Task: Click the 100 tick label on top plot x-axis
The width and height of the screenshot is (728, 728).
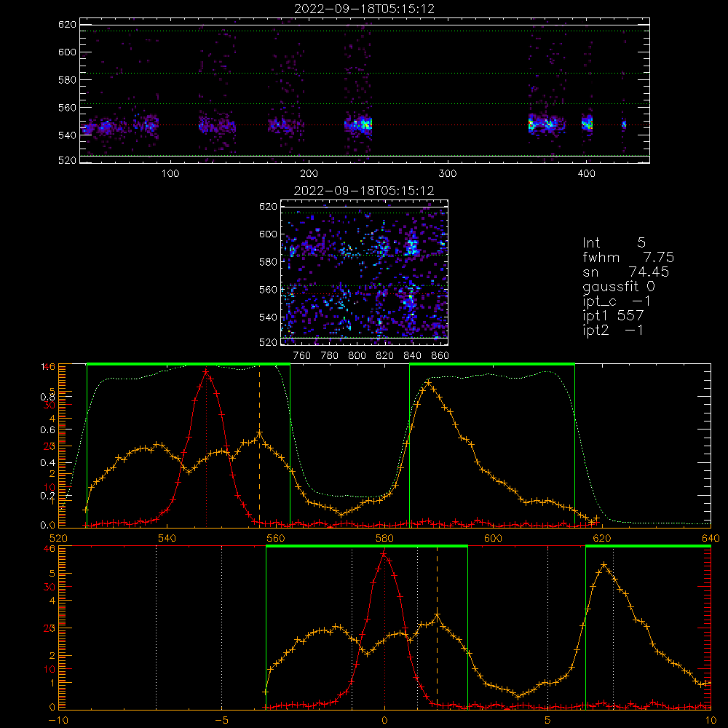Action: pos(170,173)
